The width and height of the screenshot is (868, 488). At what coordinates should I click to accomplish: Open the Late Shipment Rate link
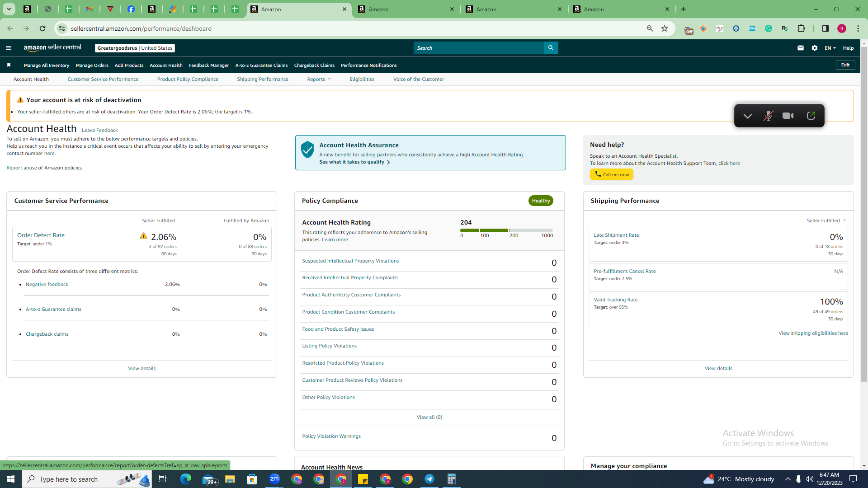pos(616,235)
